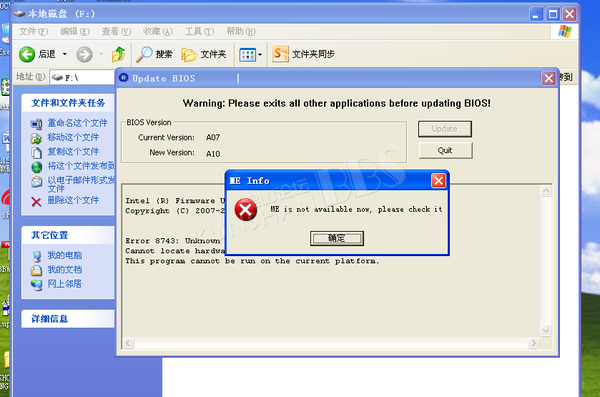Open the folder sync (文件夹同步) icon

pyautogui.click(x=280, y=54)
